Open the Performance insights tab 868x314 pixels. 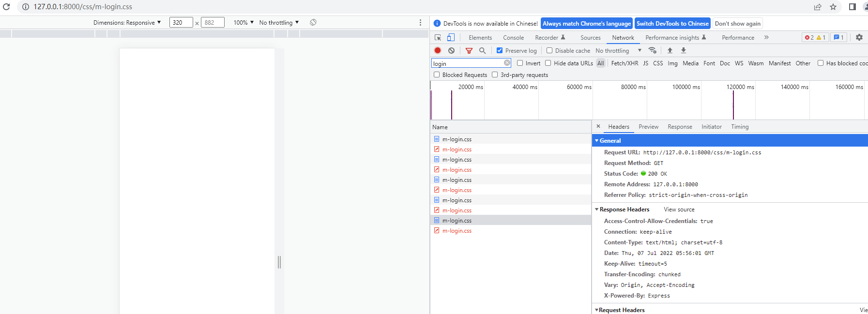676,37
